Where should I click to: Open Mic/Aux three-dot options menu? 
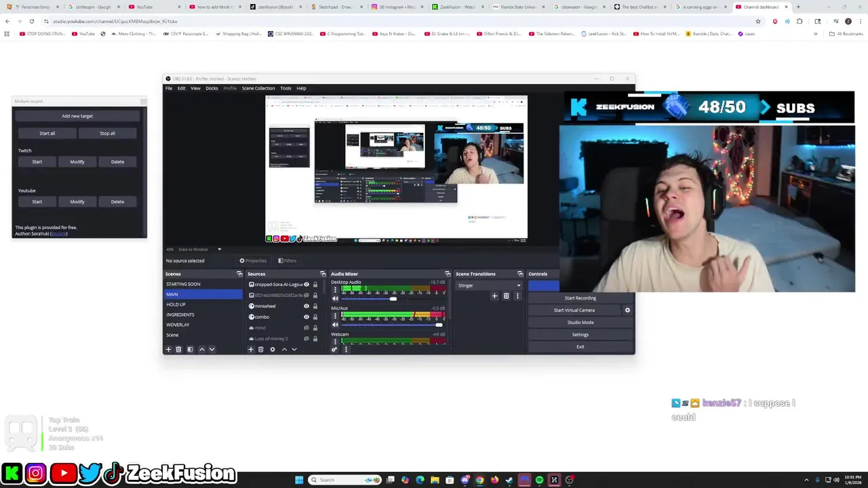click(x=335, y=316)
